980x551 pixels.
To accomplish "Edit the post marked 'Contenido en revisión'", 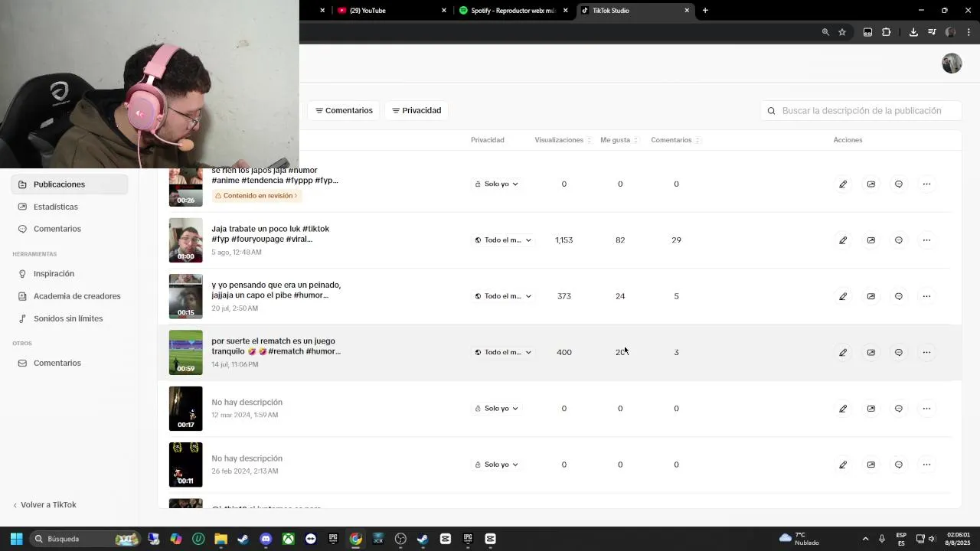I will coord(843,184).
